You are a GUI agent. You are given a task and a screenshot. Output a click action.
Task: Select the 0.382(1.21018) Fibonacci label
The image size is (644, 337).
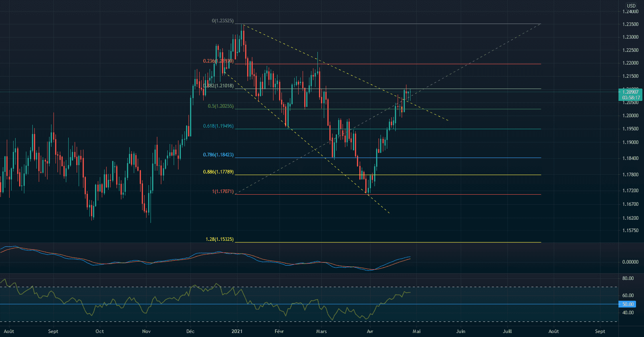click(218, 86)
